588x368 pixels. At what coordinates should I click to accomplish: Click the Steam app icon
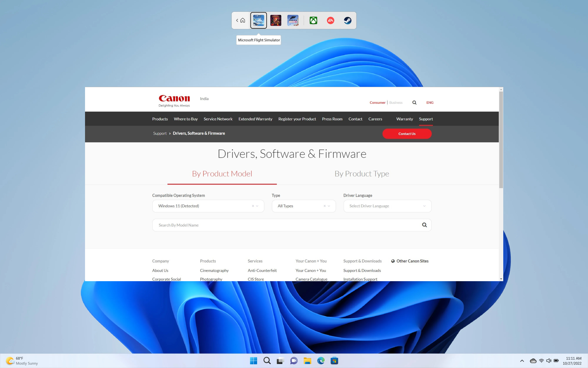(x=347, y=20)
